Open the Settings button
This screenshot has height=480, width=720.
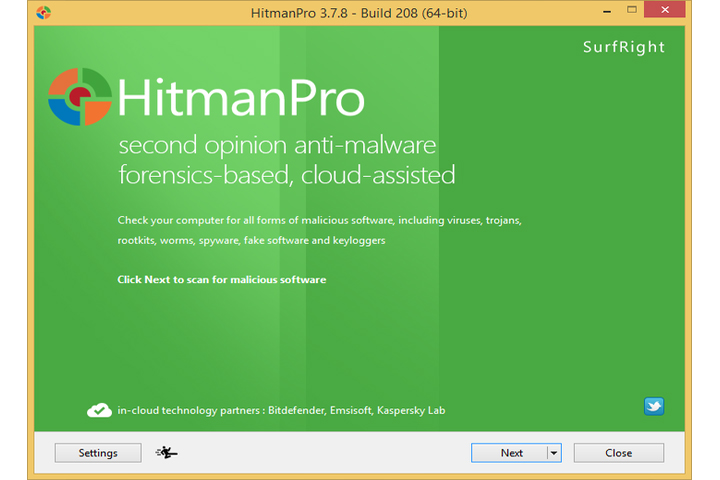click(x=98, y=453)
